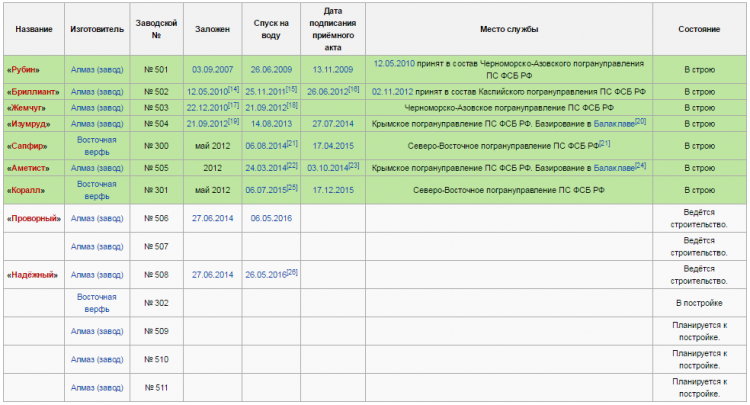Click Алмаз (завод) link in № 511 row
The width and height of the screenshot is (750, 405).
click(97, 386)
